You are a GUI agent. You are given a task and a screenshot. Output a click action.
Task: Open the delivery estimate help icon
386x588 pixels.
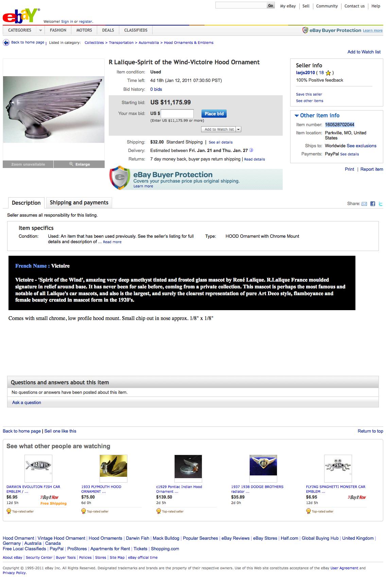[x=251, y=150]
